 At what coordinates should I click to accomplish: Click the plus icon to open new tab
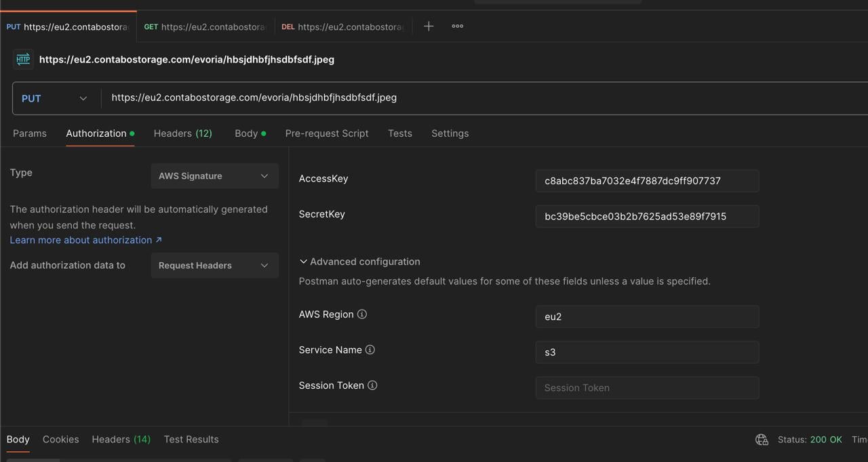(x=429, y=26)
